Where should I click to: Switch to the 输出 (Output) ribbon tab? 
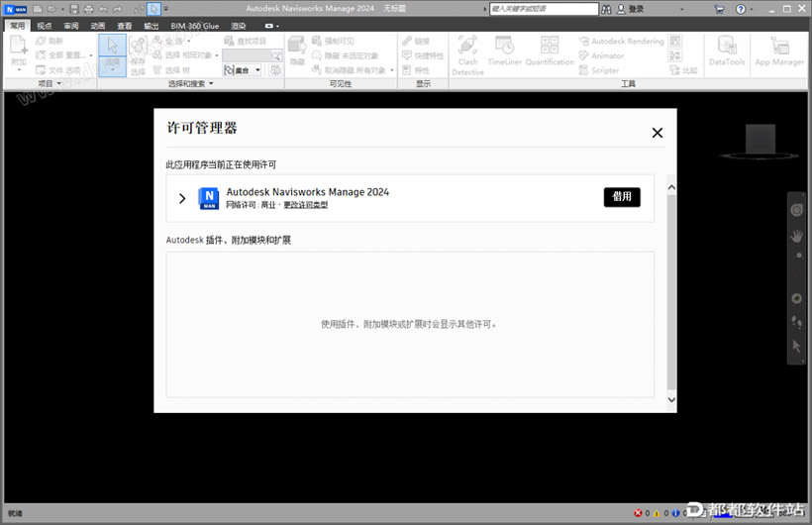(152, 26)
